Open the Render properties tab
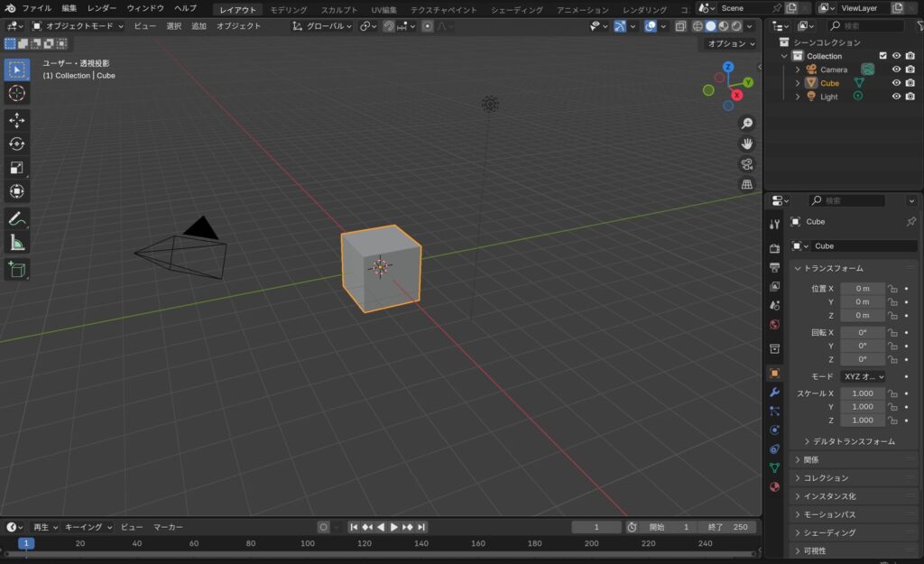Viewport: 924px width, 564px height. [775, 249]
